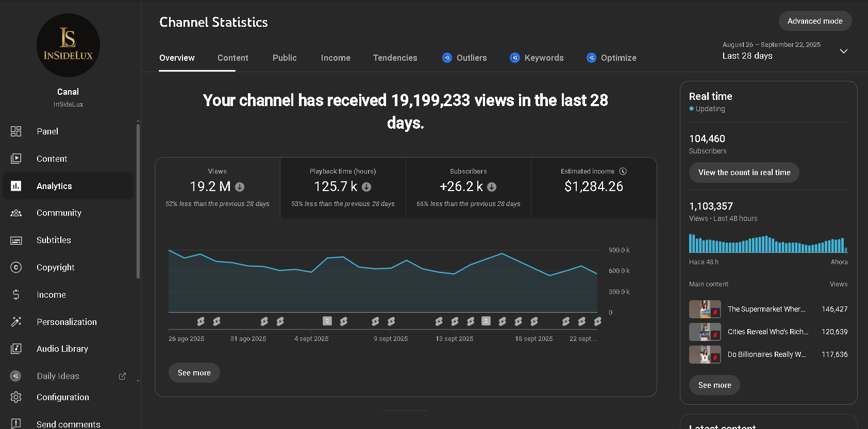Click the Audio Library icon
The image size is (868, 429).
[16, 349]
